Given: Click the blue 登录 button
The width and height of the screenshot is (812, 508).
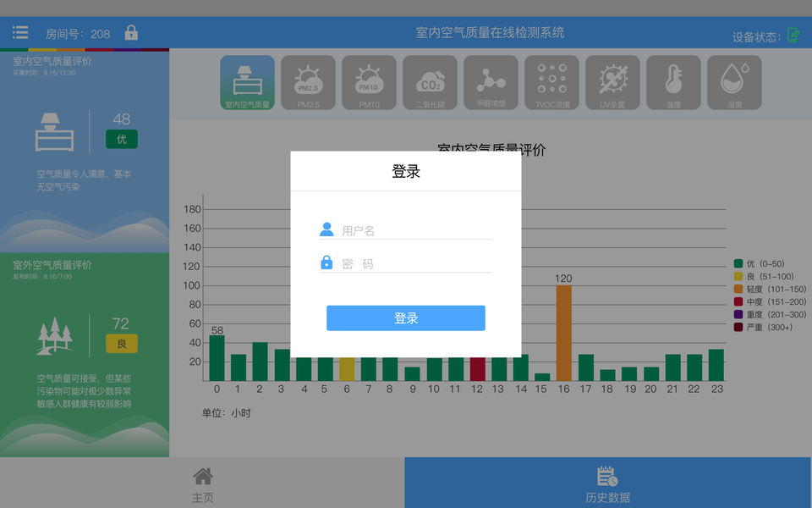Looking at the screenshot, I should click(x=405, y=317).
